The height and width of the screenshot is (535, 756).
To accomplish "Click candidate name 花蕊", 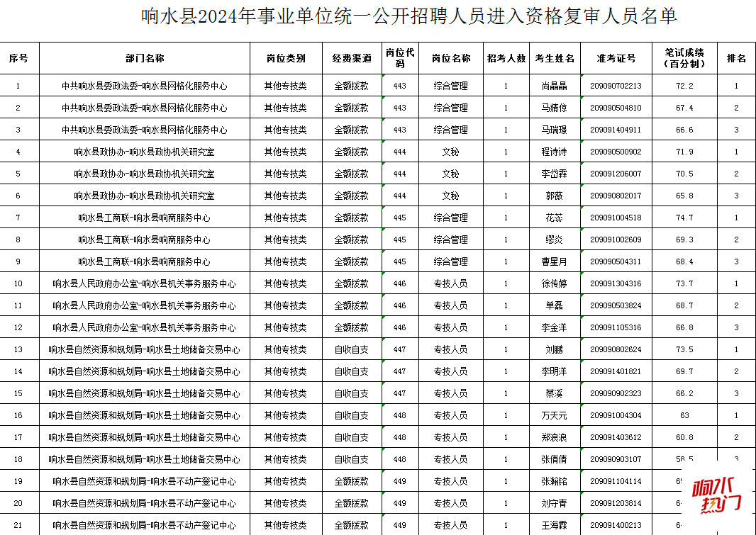I will [555, 218].
